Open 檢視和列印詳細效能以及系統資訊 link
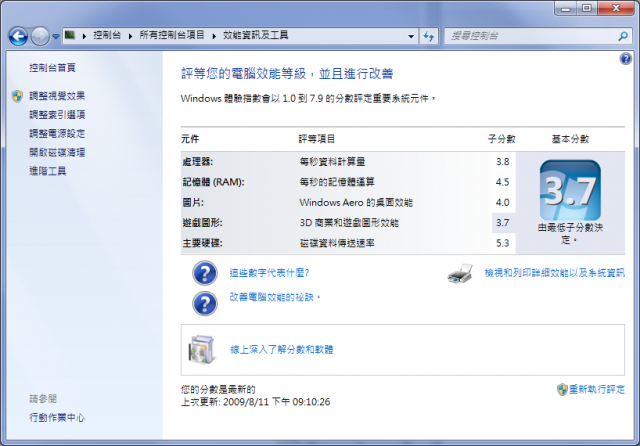The height and width of the screenshot is (446, 640). pos(555,273)
